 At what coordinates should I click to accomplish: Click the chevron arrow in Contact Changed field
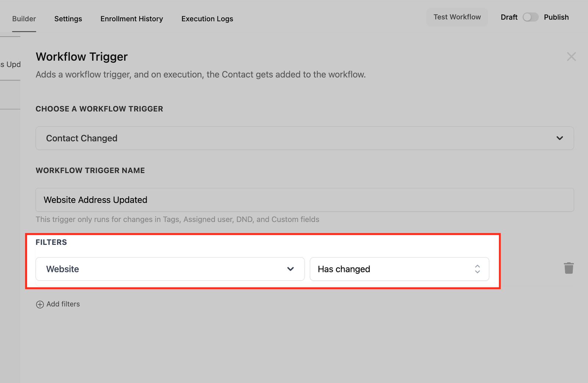click(559, 138)
